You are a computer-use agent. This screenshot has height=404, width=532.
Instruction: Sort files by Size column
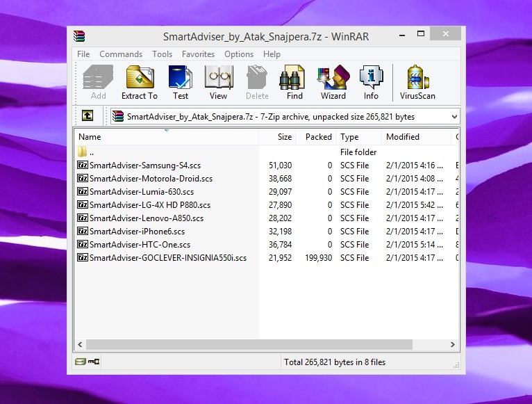pos(277,137)
